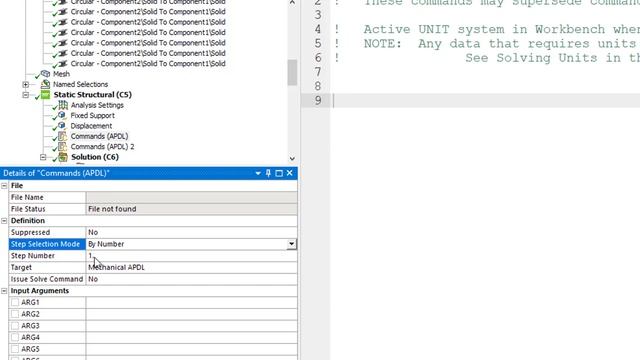The height and width of the screenshot is (360, 640).
Task: Click comment line starting See Solving Units
Action: pos(552,58)
